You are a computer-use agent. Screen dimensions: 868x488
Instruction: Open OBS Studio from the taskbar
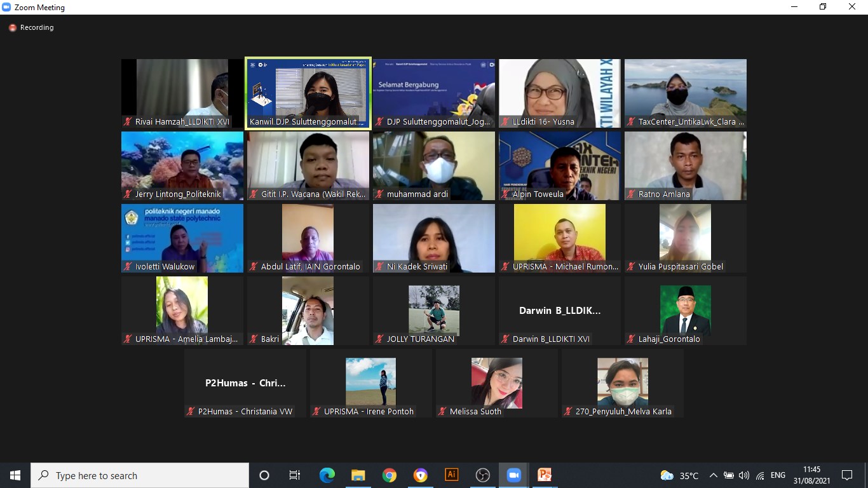[482, 475]
